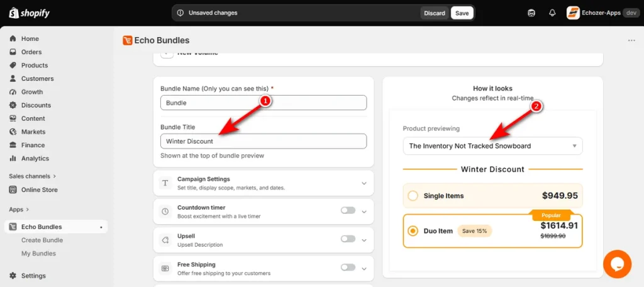Click the Growth gauge icon

click(x=13, y=92)
